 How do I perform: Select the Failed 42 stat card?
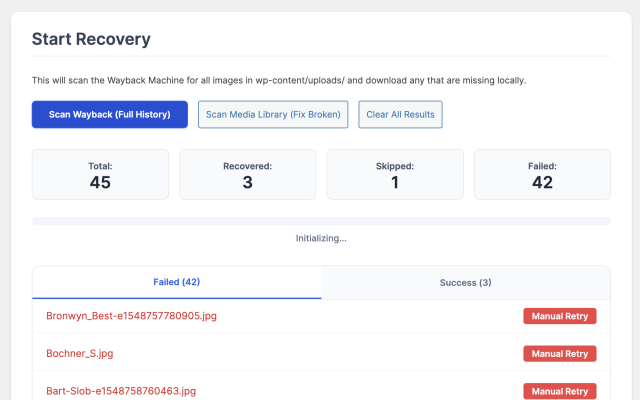click(x=542, y=174)
